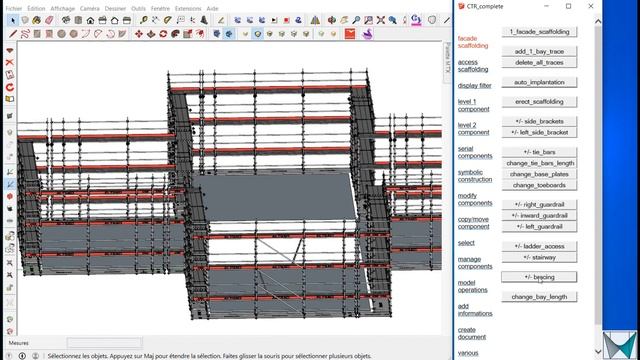
Task: Select the Tape Measure tool
Action: (x=143, y=20)
